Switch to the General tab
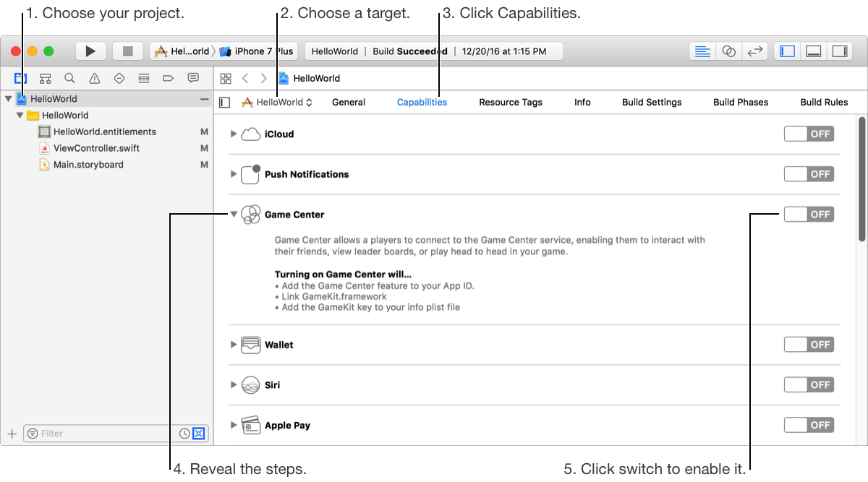868x482 pixels. [349, 103]
